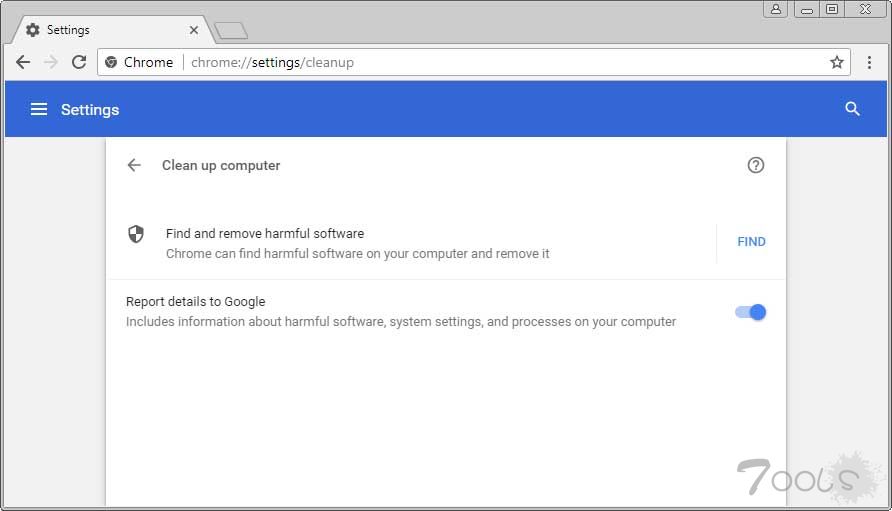This screenshot has width=892, height=511.
Task: View site information via Chrome icon
Action: (x=112, y=62)
